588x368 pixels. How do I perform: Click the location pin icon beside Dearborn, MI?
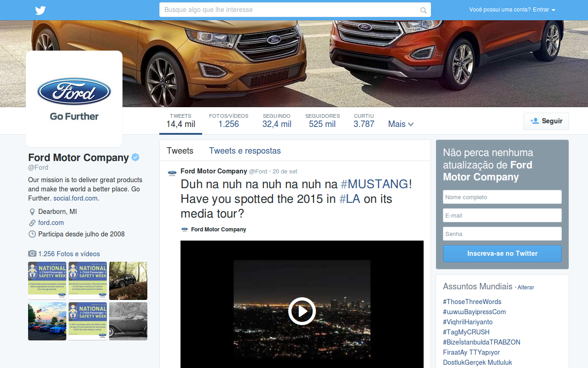click(32, 212)
